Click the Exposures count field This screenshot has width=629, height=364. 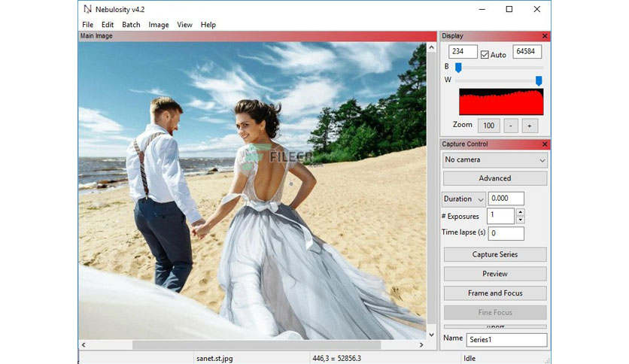(x=500, y=216)
